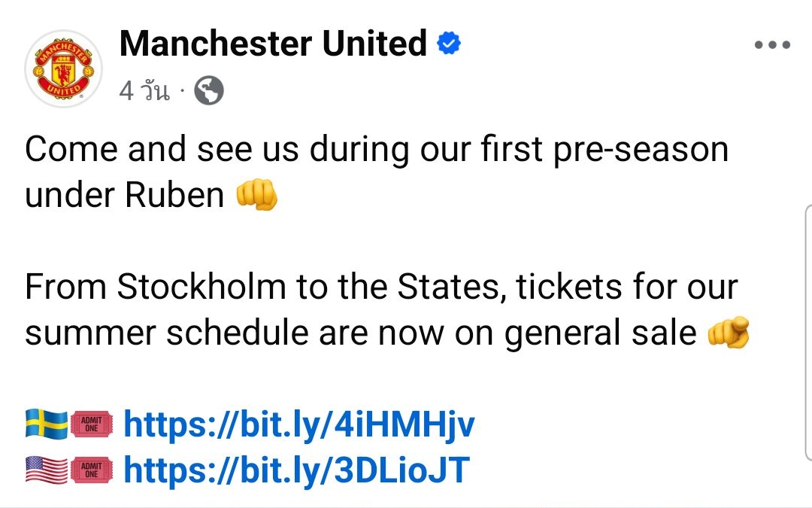812x508 pixels.
Task: Open the bit.ly/4iHMHjv Sweden tickets link
Action: pos(298,424)
